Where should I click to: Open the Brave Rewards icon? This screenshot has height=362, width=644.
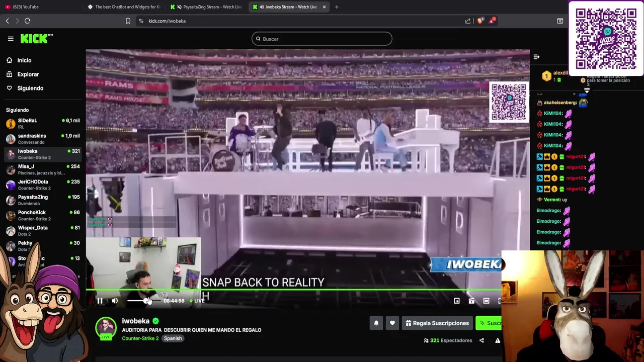pos(493,21)
